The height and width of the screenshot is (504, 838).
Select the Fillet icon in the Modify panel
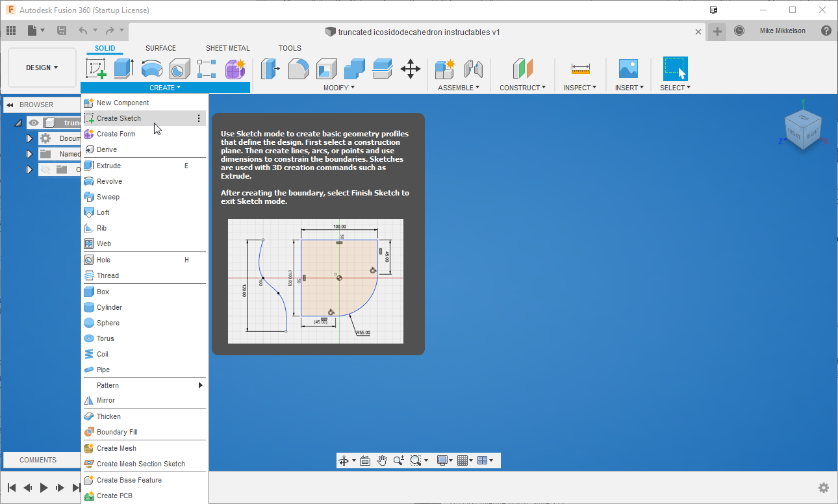298,68
